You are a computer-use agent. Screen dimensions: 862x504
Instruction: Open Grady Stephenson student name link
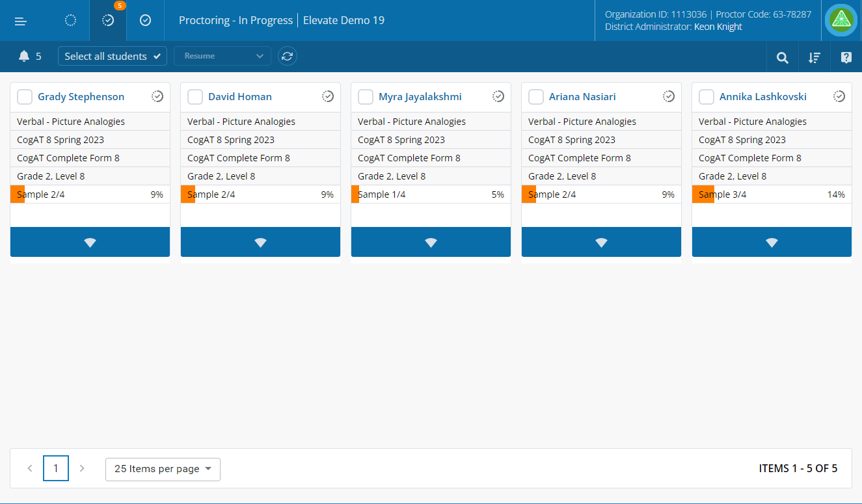(x=81, y=97)
